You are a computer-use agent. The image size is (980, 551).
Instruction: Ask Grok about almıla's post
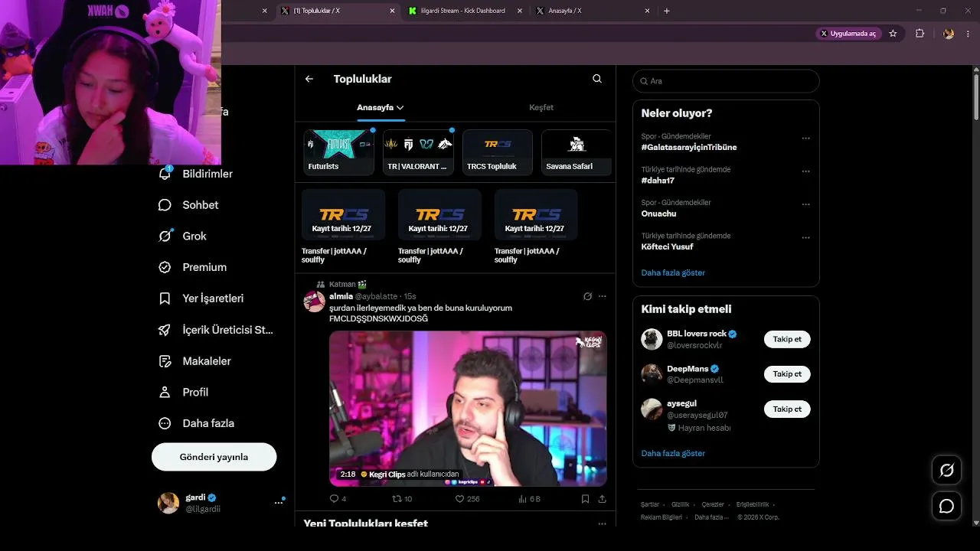tap(587, 296)
